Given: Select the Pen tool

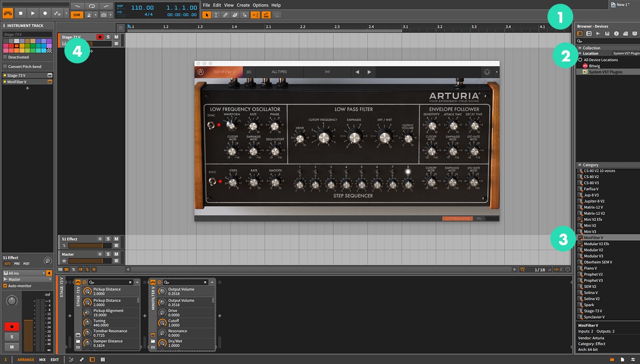Looking at the screenshot, I should coord(226,15).
